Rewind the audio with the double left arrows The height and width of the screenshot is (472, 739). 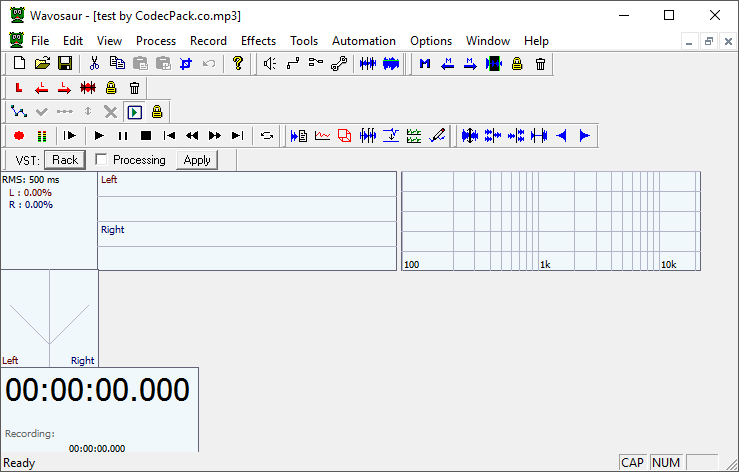192,136
